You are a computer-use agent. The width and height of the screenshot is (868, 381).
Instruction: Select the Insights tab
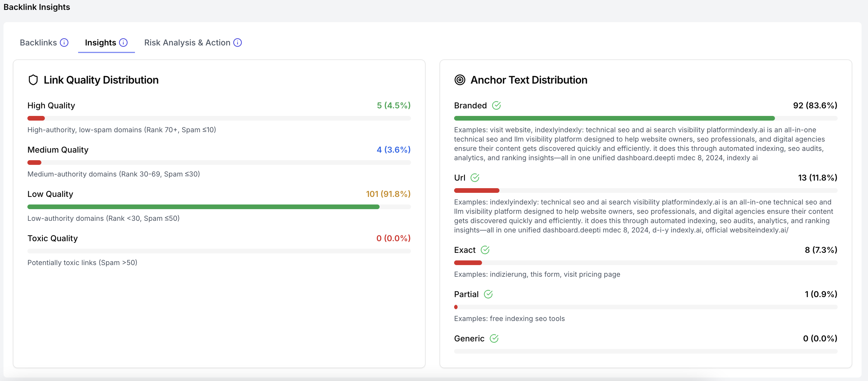coord(101,43)
